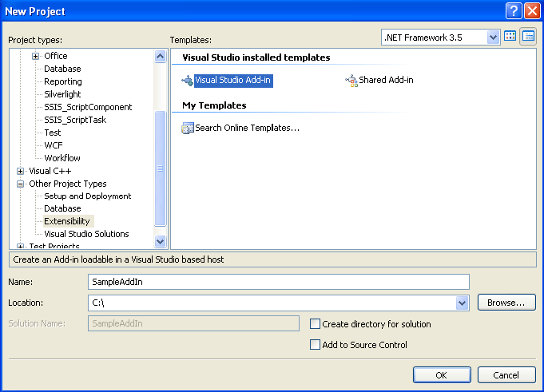The width and height of the screenshot is (544, 392).
Task: Check the Add to Source Control option
Action: click(x=315, y=345)
